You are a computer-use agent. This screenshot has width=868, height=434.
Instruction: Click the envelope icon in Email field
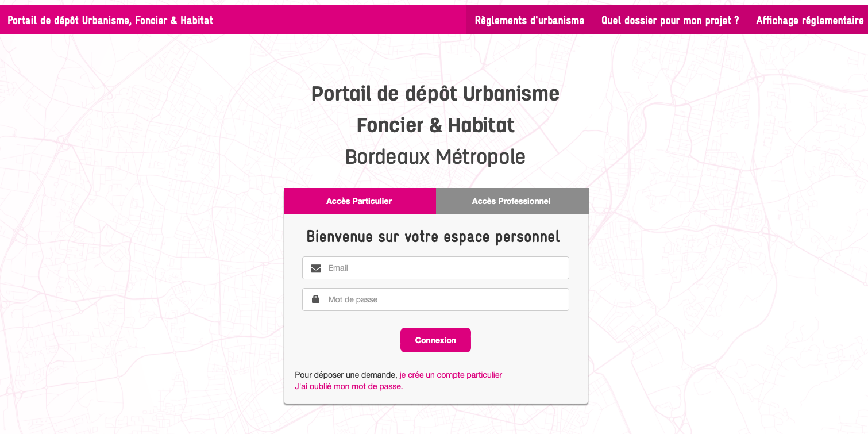pos(315,268)
